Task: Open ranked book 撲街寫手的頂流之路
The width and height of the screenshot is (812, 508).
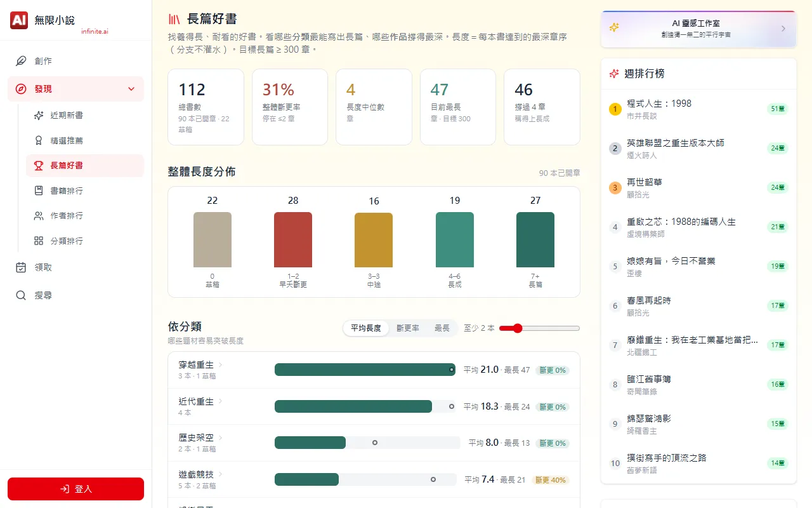Action: click(x=698, y=464)
